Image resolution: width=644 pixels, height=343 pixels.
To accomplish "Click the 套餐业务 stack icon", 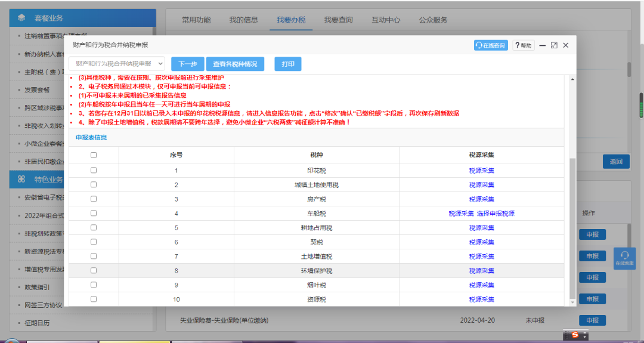I will pos(22,17).
